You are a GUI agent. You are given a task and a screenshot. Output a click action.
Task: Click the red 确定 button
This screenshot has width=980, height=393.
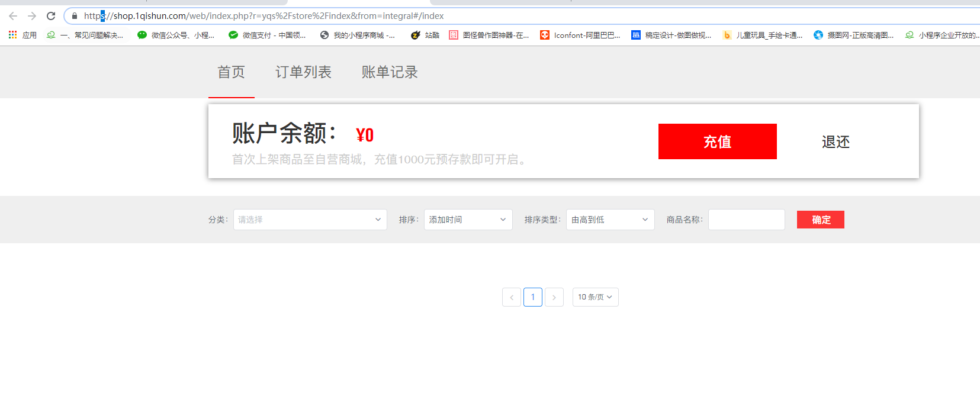[x=821, y=220]
